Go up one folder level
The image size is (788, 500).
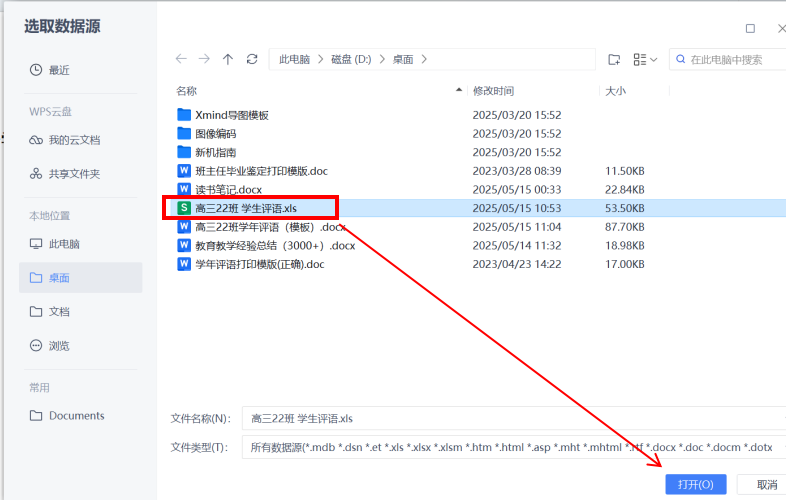coord(228,60)
